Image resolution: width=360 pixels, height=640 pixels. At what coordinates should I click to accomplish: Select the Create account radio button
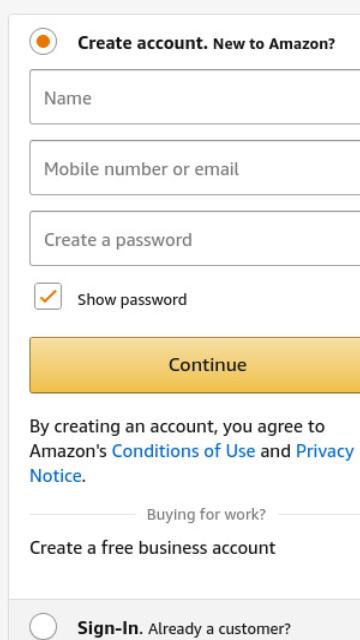(43, 41)
